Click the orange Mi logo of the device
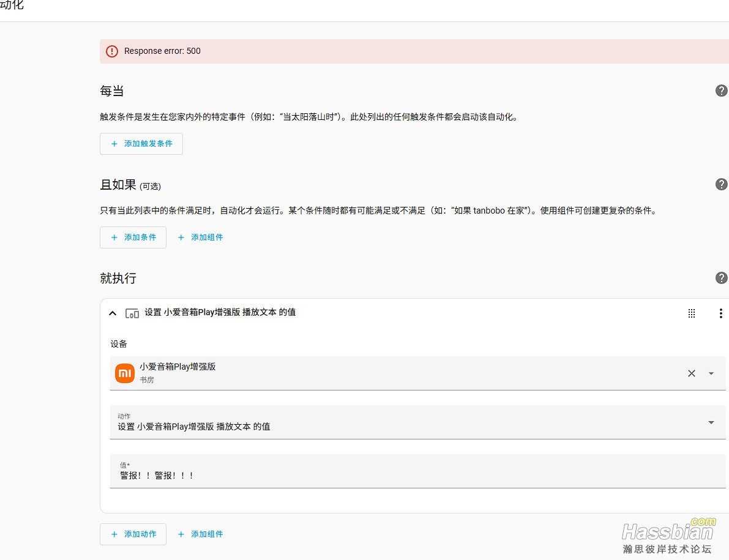Screen dimensions: 729x560 [x=125, y=373]
